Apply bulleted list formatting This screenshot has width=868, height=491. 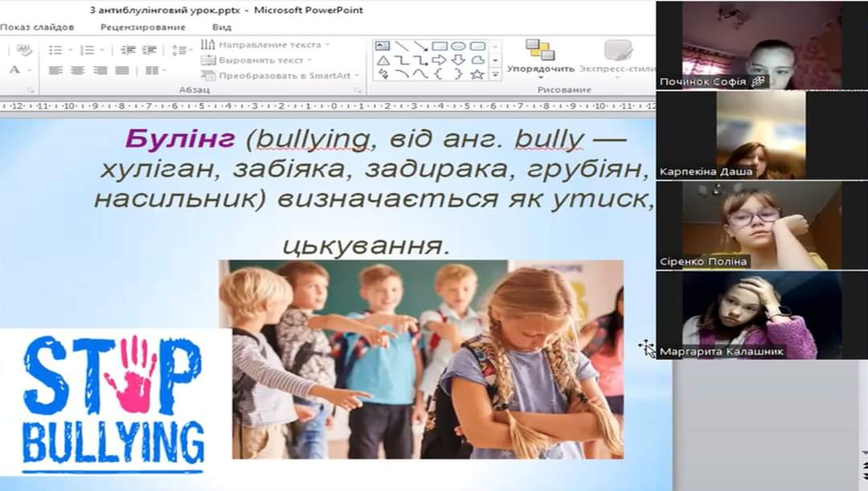(55, 51)
